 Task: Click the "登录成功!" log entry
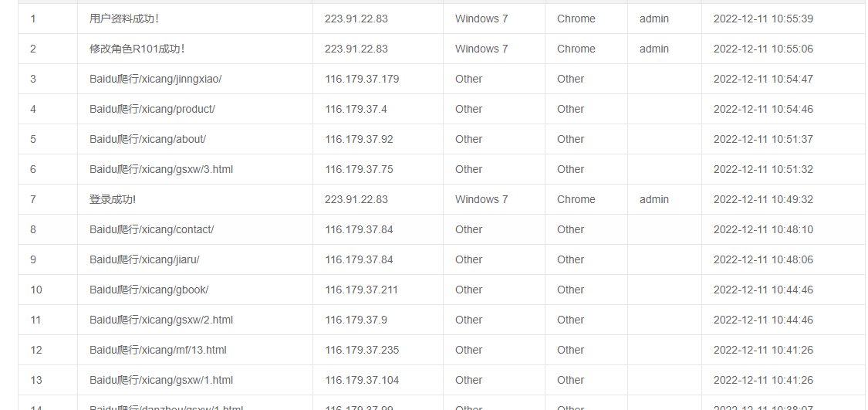pyautogui.click(x=113, y=199)
